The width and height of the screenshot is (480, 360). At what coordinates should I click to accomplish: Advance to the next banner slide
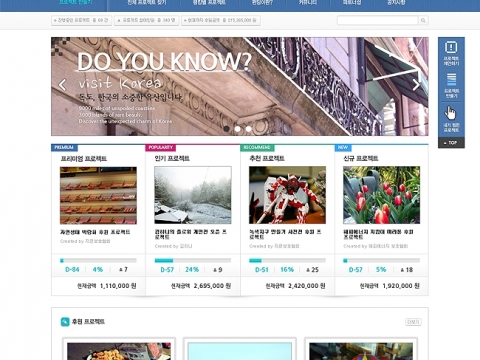coord(416,85)
